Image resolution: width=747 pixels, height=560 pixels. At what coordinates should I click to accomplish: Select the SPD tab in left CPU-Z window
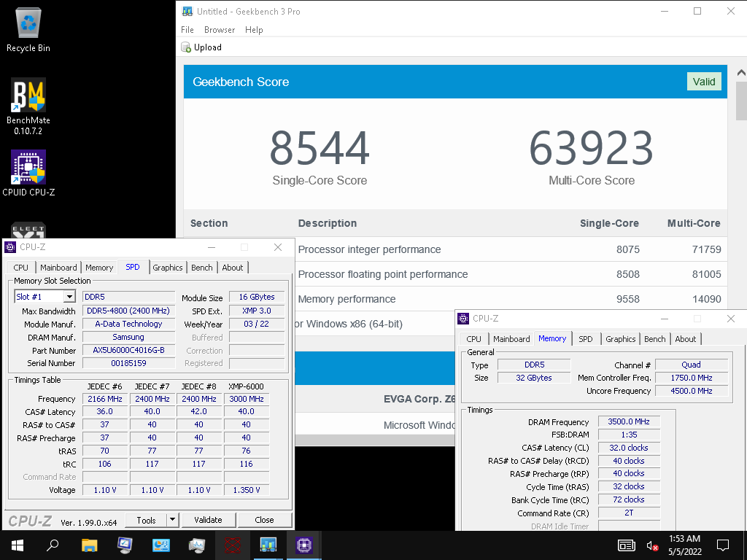(133, 267)
